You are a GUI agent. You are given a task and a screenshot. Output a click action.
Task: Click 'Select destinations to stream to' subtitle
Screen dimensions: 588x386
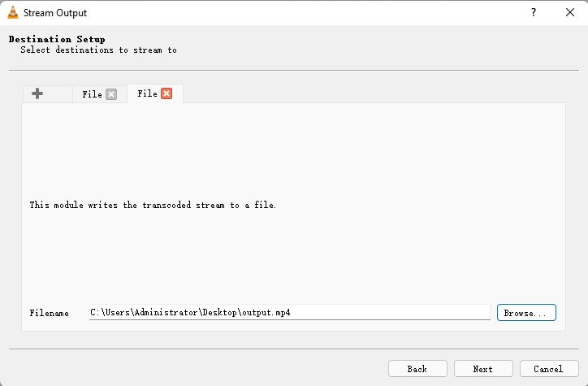tap(98, 50)
